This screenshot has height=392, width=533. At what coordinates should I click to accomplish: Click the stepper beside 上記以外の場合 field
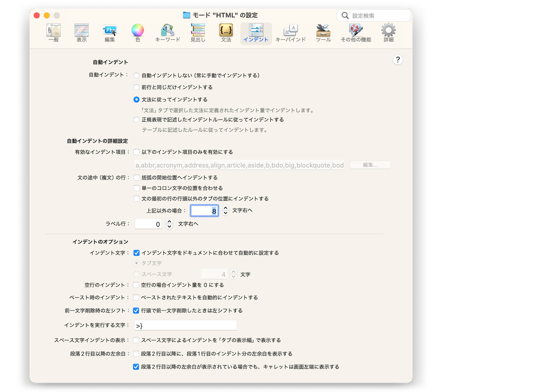pos(225,210)
